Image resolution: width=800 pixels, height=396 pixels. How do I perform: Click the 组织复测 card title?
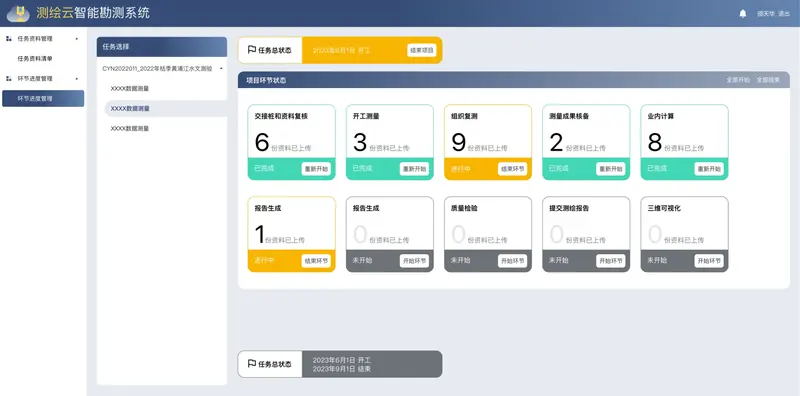[464, 116]
